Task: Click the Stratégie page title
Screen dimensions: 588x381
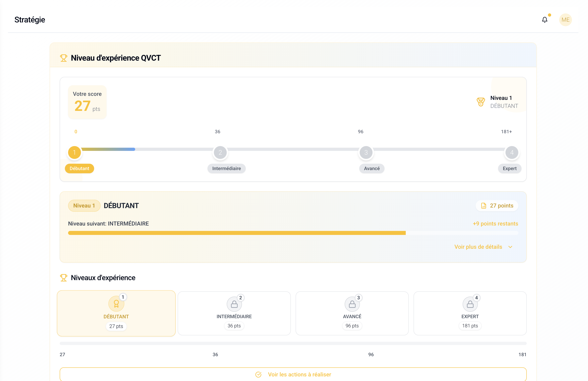Action: tap(30, 20)
